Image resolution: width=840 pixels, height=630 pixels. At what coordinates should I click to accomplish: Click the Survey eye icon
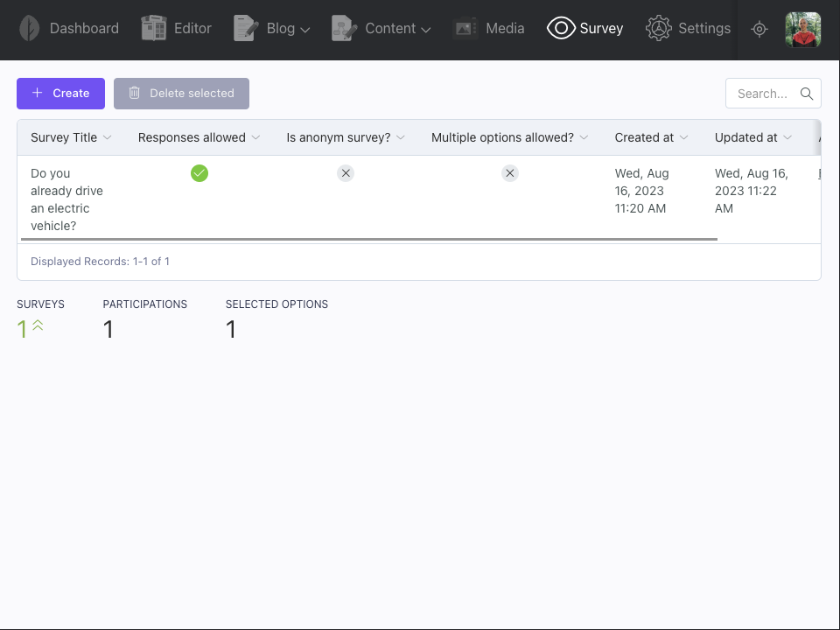click(561, 28)
